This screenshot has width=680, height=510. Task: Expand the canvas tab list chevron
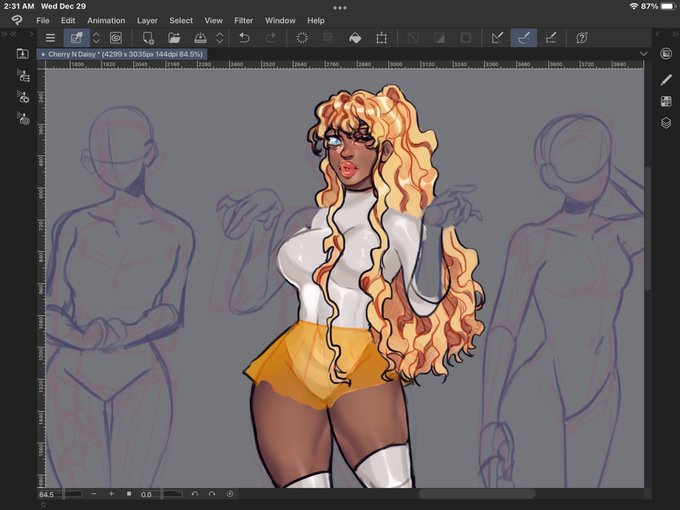(644, 54)
